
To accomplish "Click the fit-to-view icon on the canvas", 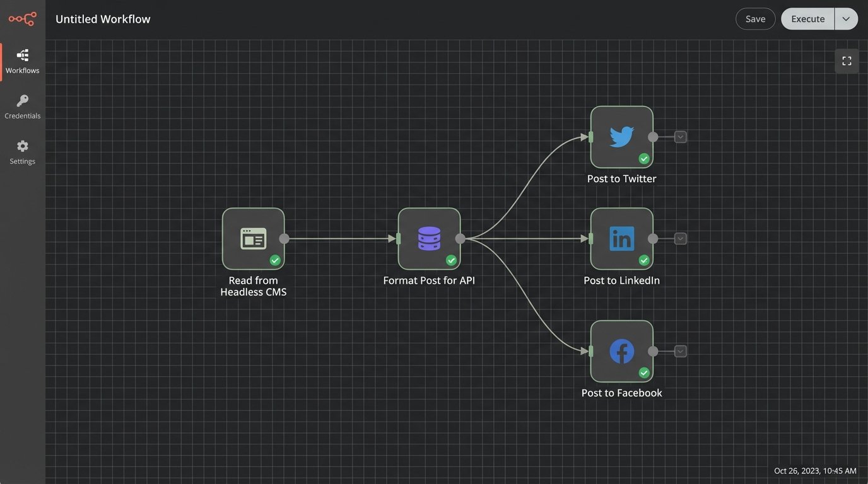I will click(x=847, y=60).
